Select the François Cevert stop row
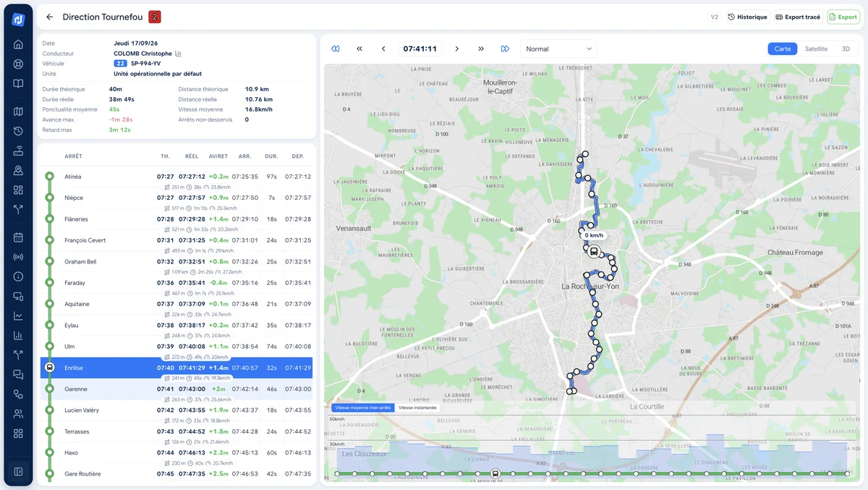This screenshot has height=490, width=868. (176, 240)
